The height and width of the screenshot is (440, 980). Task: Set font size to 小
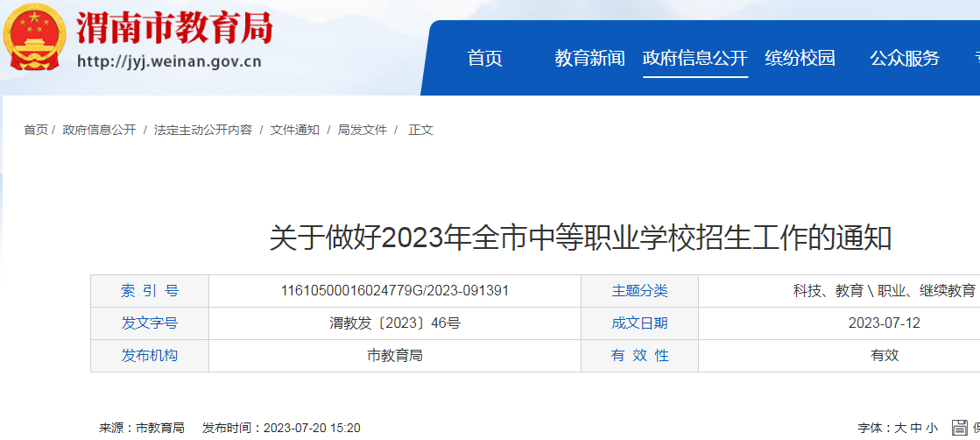point(932,428)
